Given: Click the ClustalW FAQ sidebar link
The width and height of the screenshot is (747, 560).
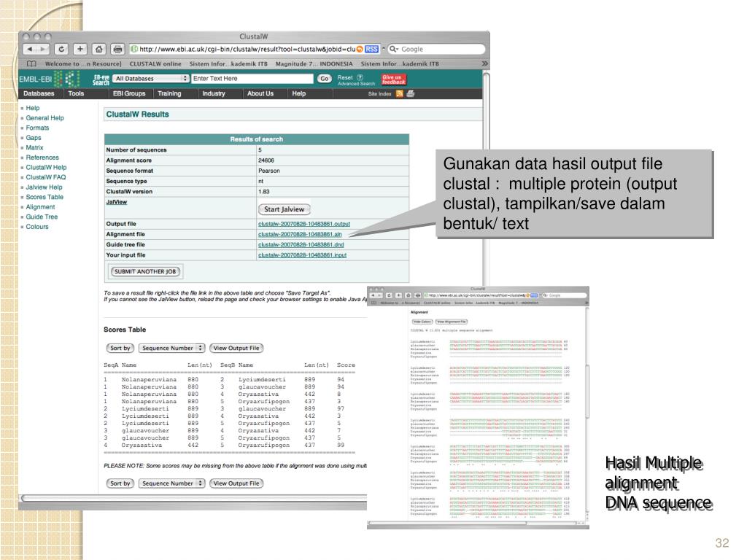Looking at the screenshot, I should point(46,177).
